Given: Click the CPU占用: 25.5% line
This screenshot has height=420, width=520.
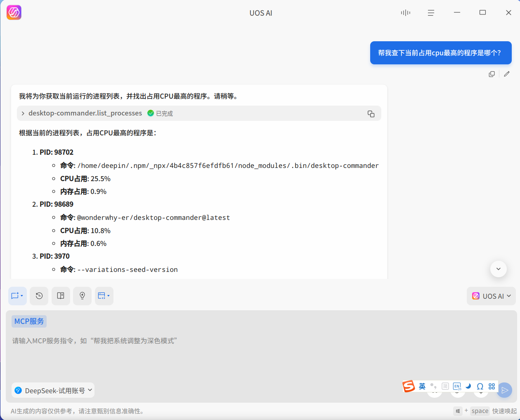Looking at the screenshot, I should [85, 179].
